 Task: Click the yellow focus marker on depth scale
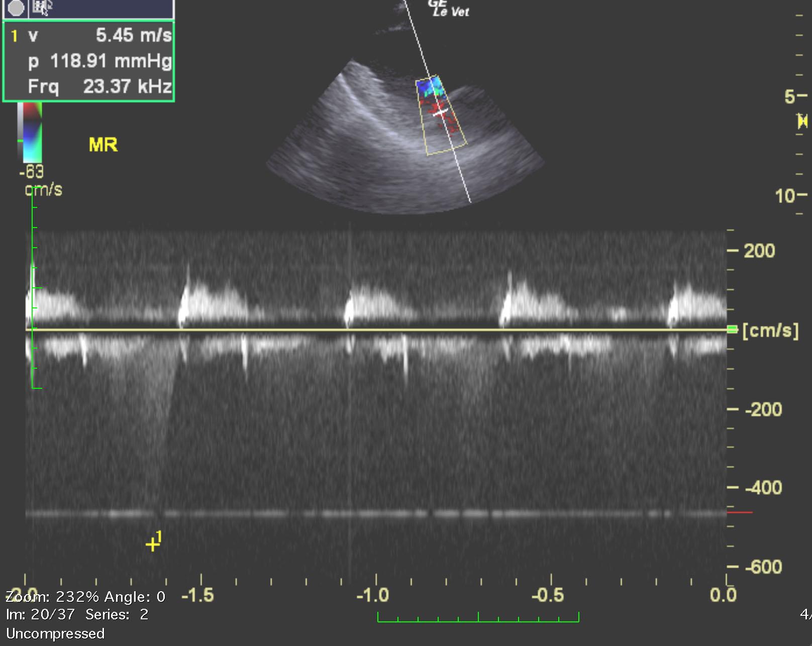pos(802,121)
